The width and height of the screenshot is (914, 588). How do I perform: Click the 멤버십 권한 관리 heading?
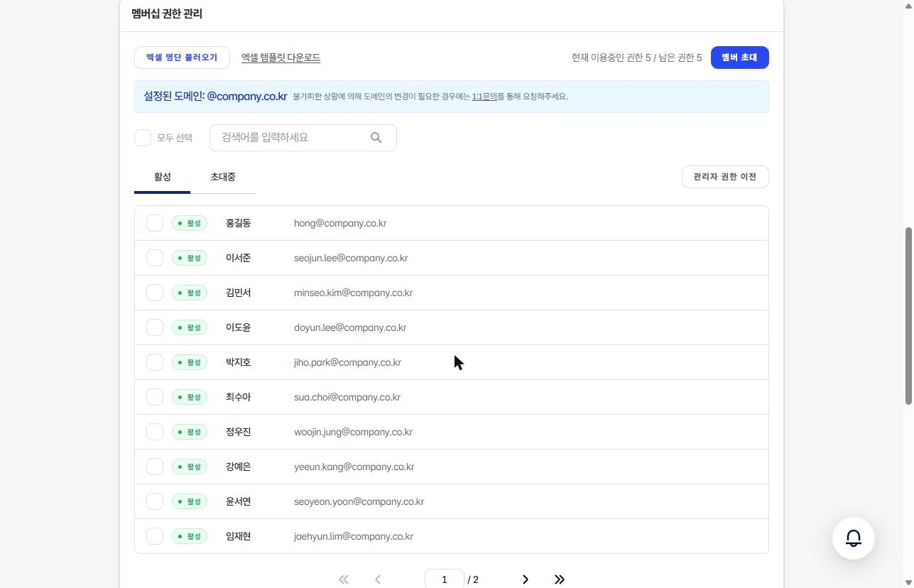[167, 13]
